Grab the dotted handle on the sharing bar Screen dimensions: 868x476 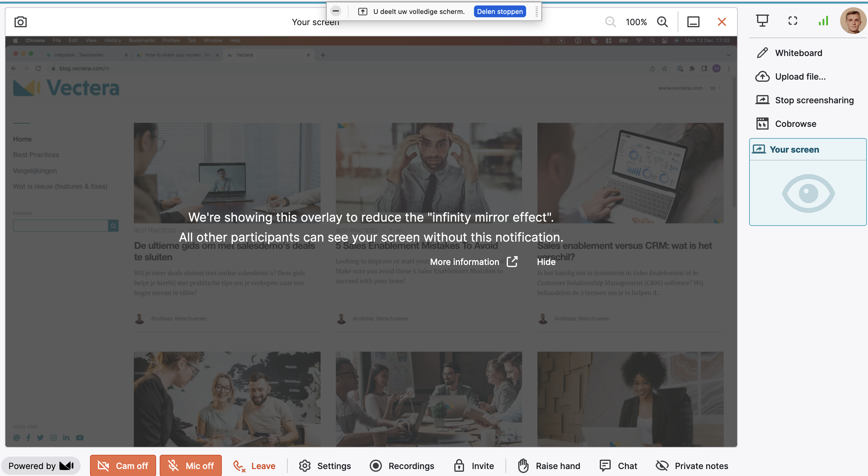click(536, 12)
